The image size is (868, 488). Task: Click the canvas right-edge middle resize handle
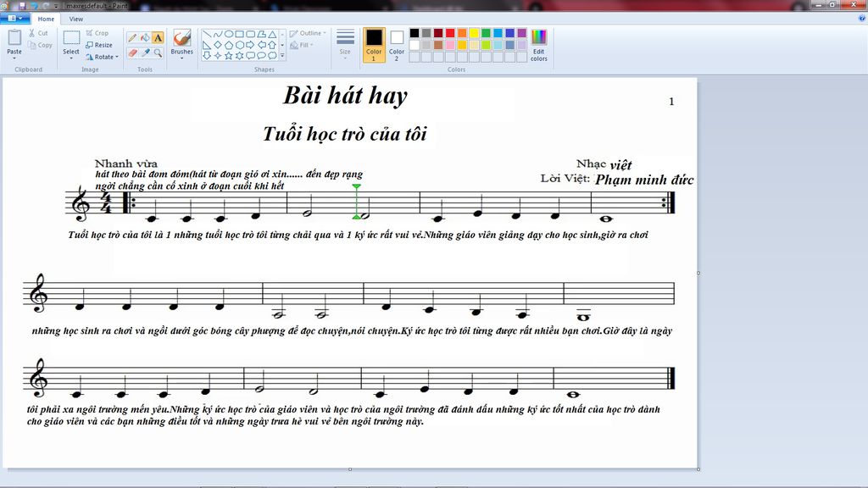[x=698, y=273]
